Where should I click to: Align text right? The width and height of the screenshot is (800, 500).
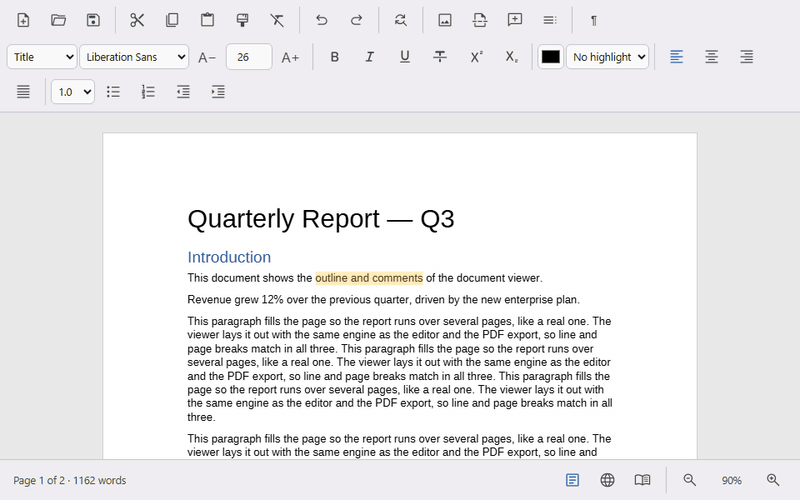(746, 57)
